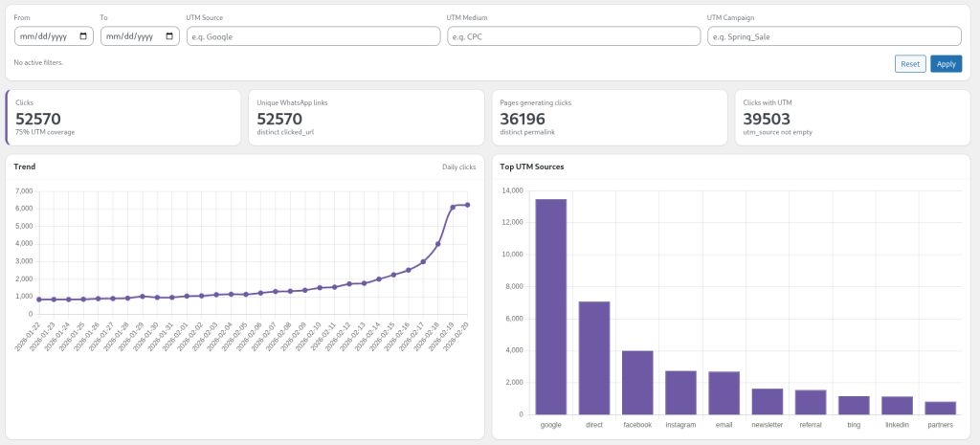The width and height of the screenshot is (980, 445).
Task: Open the To date calendar picker icon
Action: click(x=170, y=36)
